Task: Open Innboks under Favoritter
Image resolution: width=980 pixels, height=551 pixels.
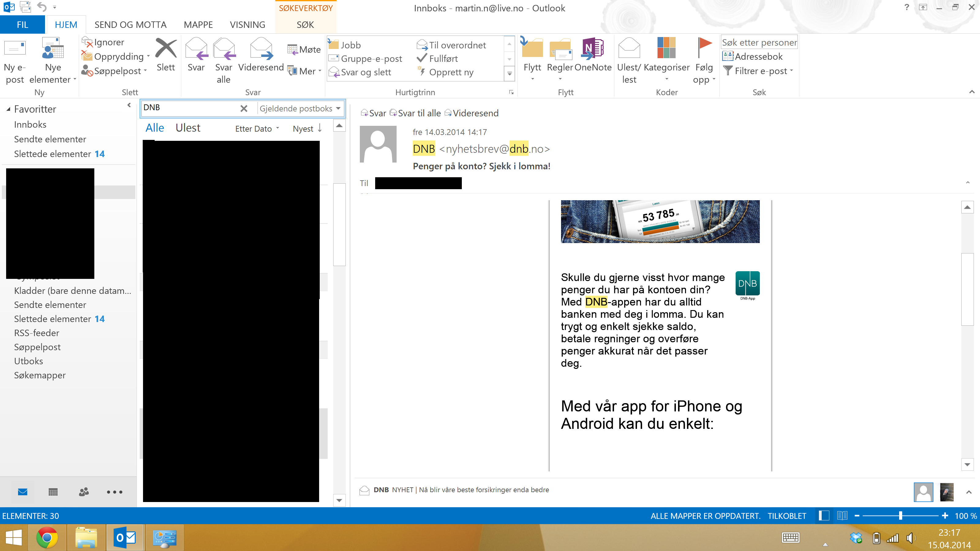Action: pos(30,124)
